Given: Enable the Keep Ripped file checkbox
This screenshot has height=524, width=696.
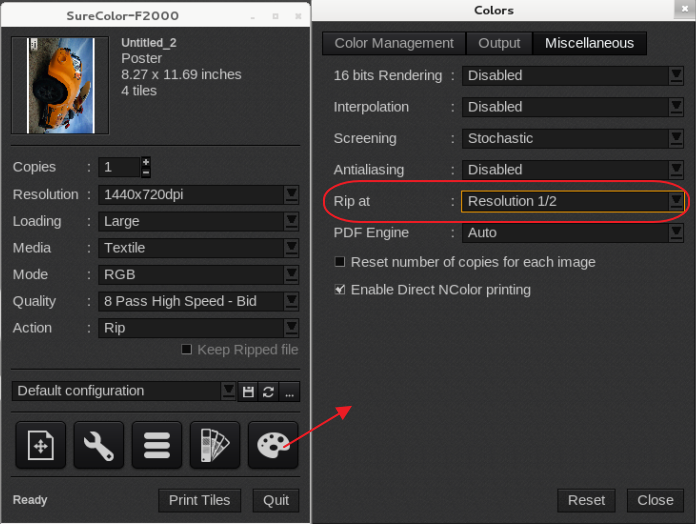Looking at the screenshot, I should tap(187, 350).
